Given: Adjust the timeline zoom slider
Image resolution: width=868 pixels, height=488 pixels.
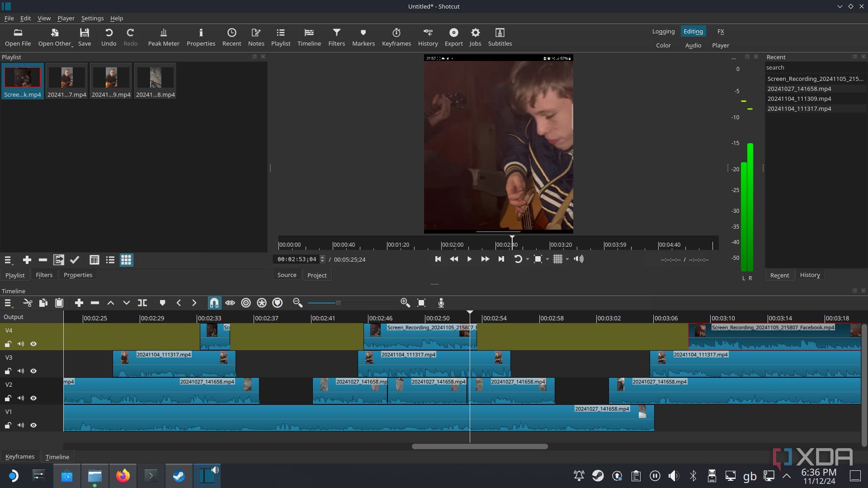Looking at the screenshot, I should tap(338, 303).
